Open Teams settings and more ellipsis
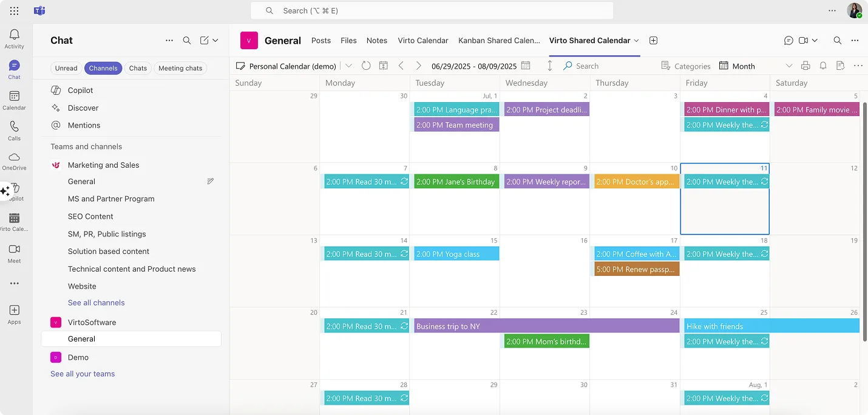Viewport: 868px width, 415px height. coord(832,10)
